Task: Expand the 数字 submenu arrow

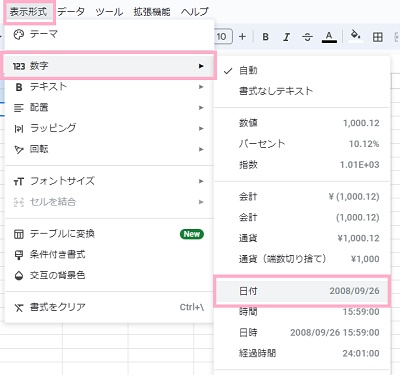Action: tap(201, 66)
